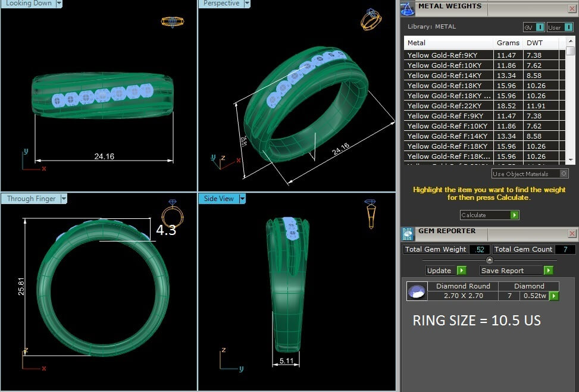579x392 pixels.
Task: Expand the Side View viewport dropdown
Action: 242,199
